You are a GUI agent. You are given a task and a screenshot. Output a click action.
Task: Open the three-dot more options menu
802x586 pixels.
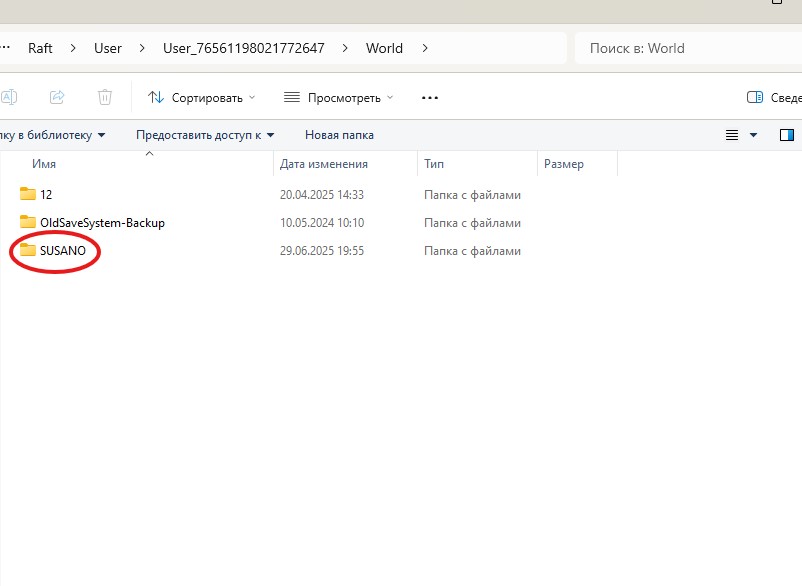(430, 98)
